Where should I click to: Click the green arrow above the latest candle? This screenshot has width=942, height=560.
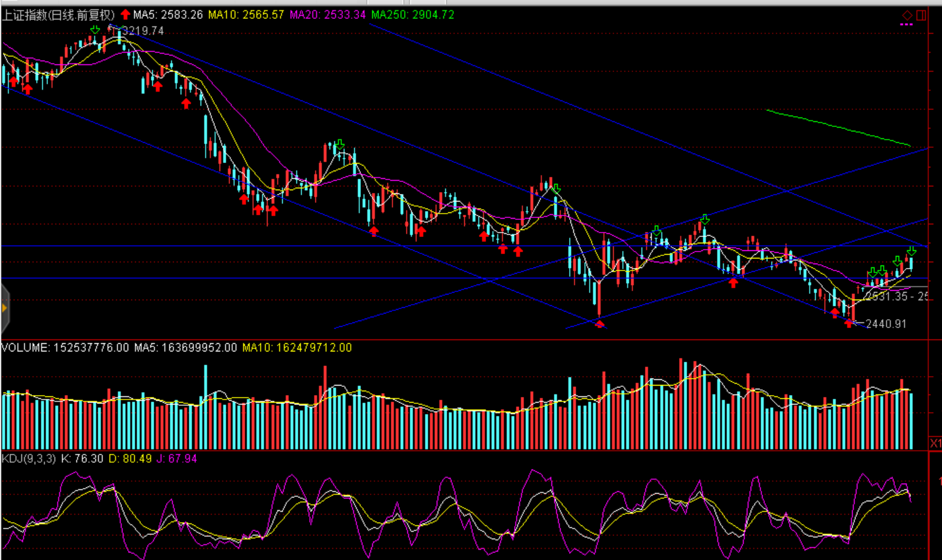[911, 251]
